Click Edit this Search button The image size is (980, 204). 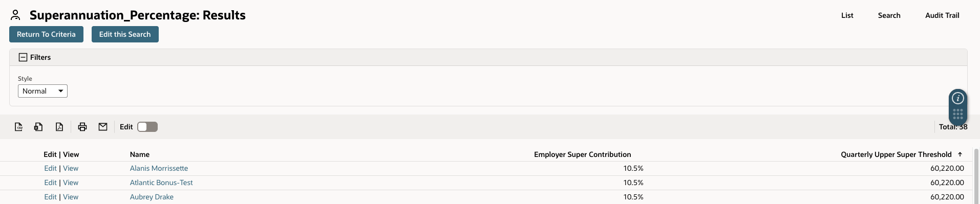point(125,34)
